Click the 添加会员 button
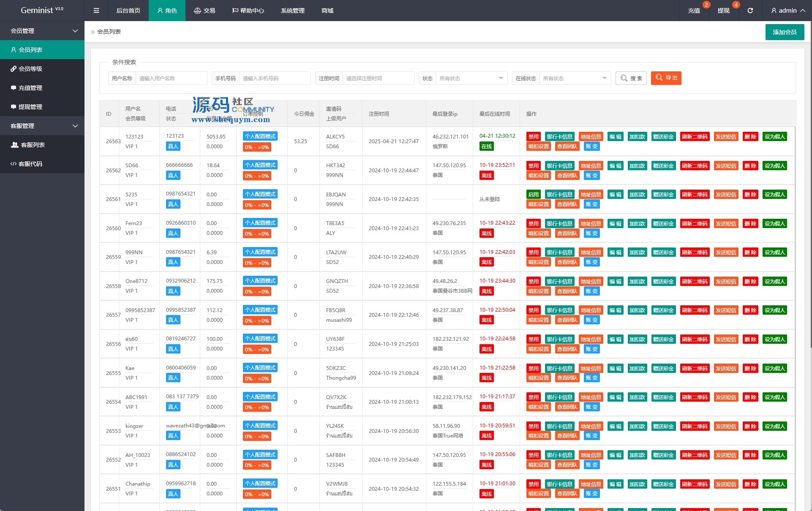 785,32
